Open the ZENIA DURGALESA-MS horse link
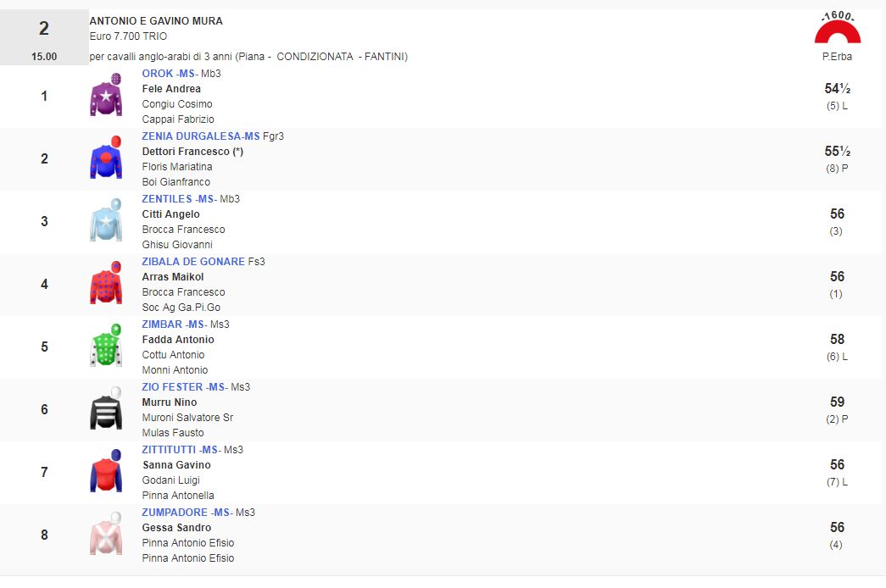This screenshot has height=588, width=886. click(x=201, y=136)
